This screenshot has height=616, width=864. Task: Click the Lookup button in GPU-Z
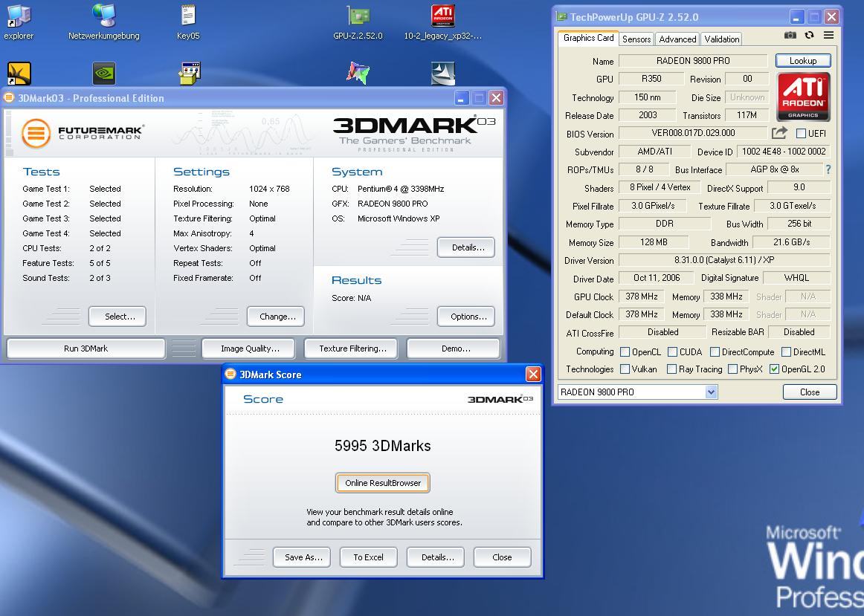click(803, 60)
